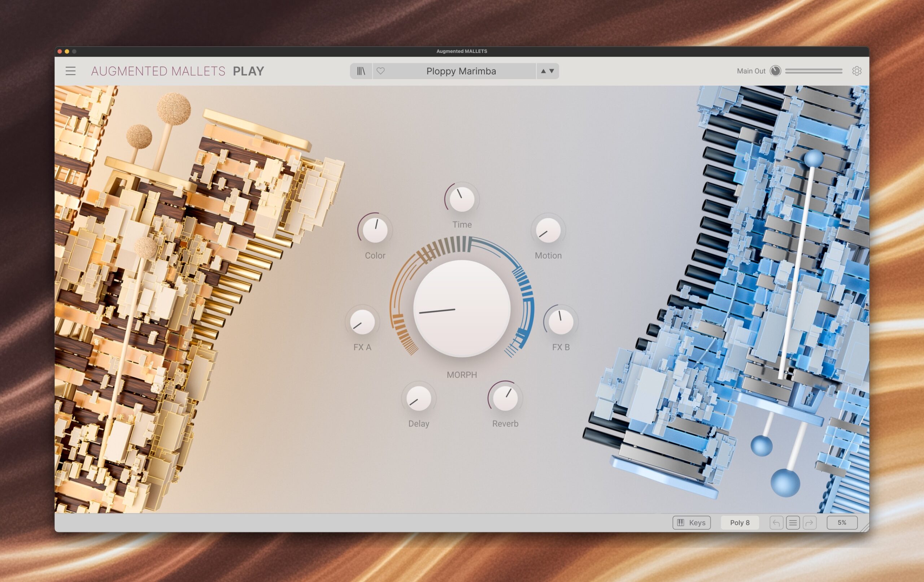Image resolution: width=924 pixels, height=582 pixels.
Task: Open the preset library browser icon
Action: (x=361, y=71)
